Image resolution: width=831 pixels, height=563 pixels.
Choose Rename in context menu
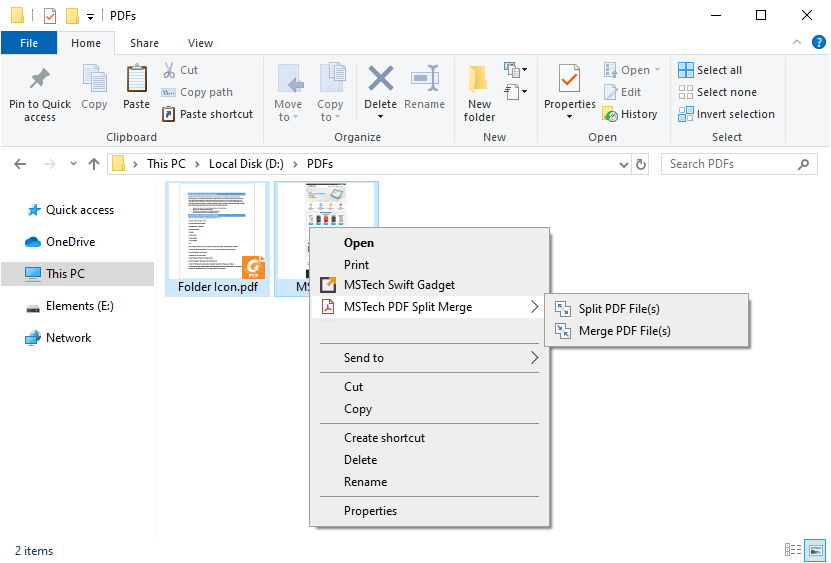(x=429, y=482)
